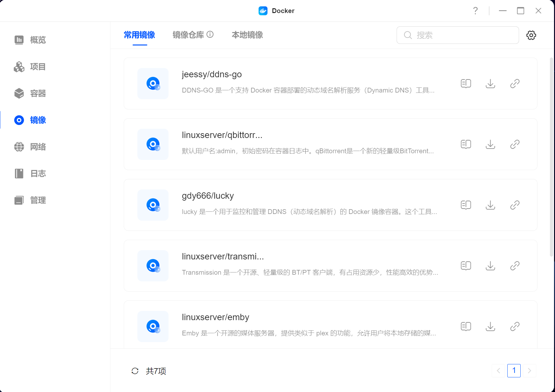Click the info icon beside 镜像仓库
Viewport: 555px width, 392px height.
[210, 34]
